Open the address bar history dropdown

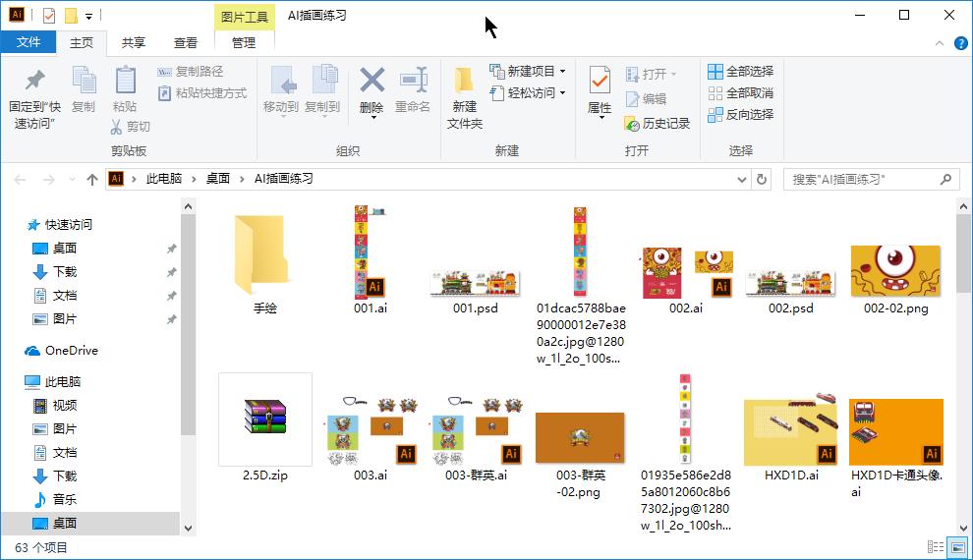pos(741,179)
